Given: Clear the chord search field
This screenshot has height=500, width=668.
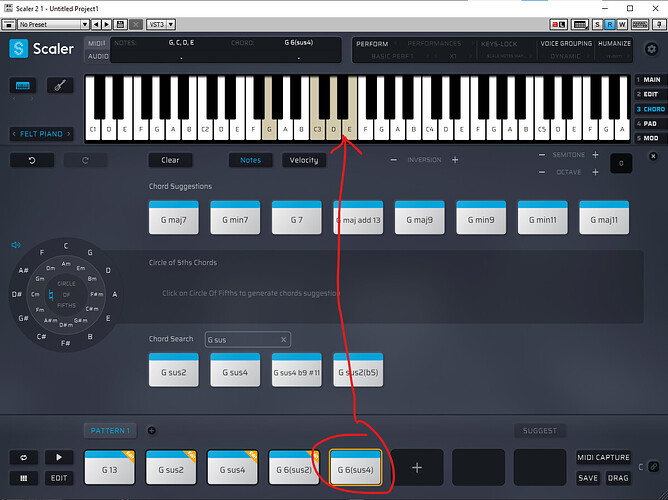Looking at the screenshot, I should click(x=283, y=339).
